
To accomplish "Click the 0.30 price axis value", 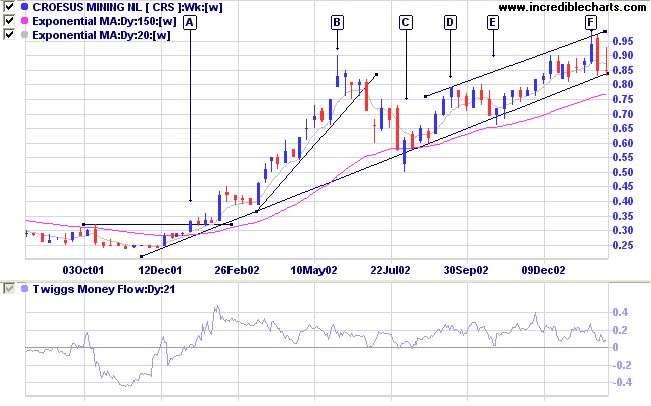I will point(623,230).
